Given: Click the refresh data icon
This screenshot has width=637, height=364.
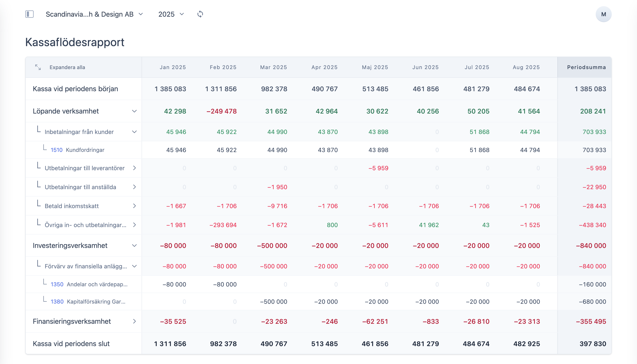Looking at the screenshot, I should tap(200, 14).
